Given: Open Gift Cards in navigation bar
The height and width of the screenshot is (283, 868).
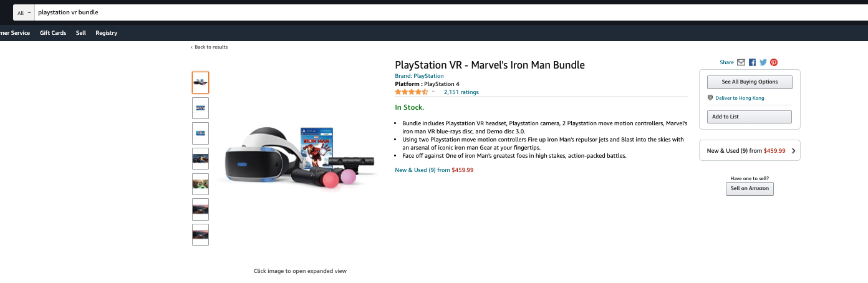Looking at the screenshot, I should pos(53,33).
